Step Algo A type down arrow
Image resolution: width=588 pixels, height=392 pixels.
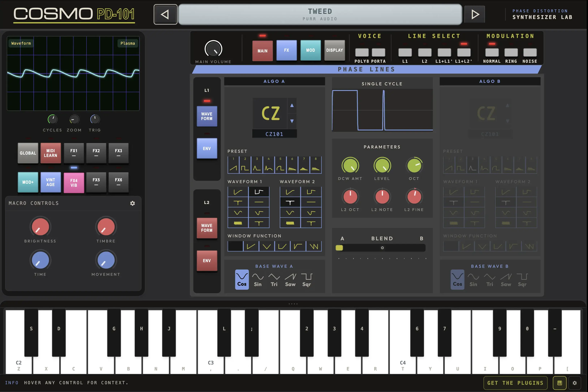[292, 121]
